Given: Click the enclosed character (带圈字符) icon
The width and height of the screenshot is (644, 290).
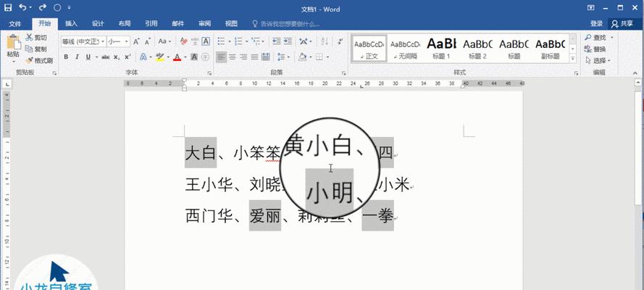Looking at the screenshot, I should point(205,57).
